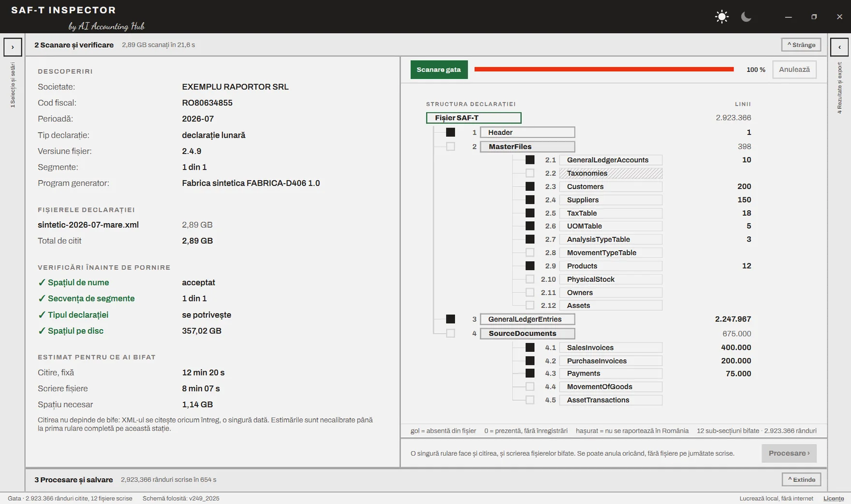Uncheck the Payments checkbox
This screenshot has height=504, width=851.
click(530, 374)
